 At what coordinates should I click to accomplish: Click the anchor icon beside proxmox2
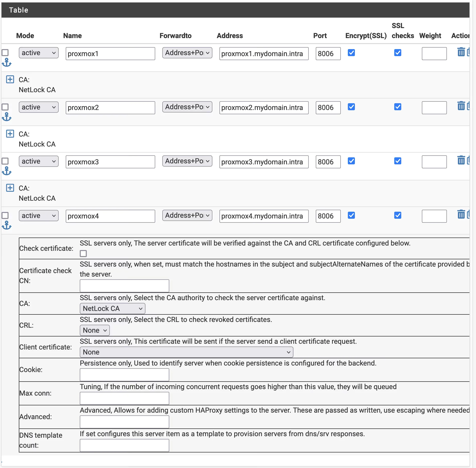(x=7, y=117)
